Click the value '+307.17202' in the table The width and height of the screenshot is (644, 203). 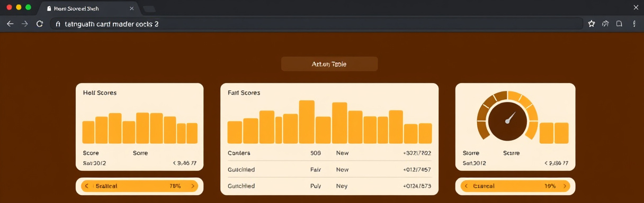417,153
